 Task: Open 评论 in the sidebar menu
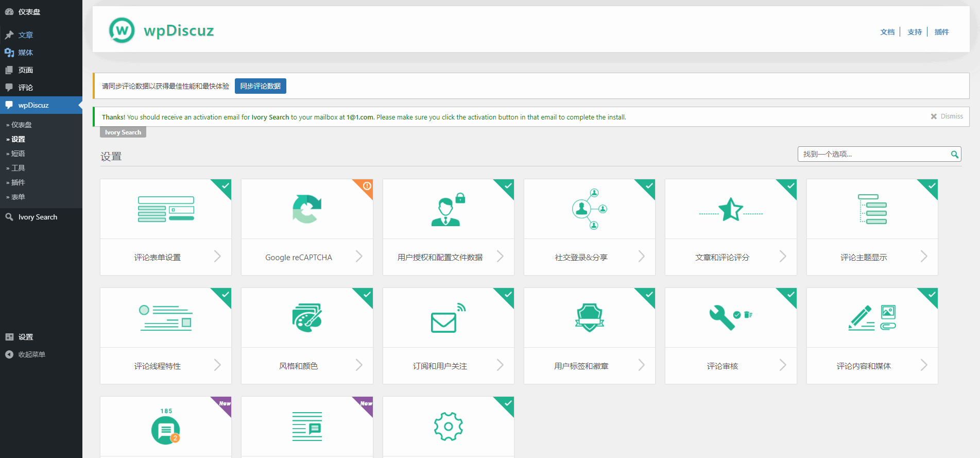click(x=41, y=88)
